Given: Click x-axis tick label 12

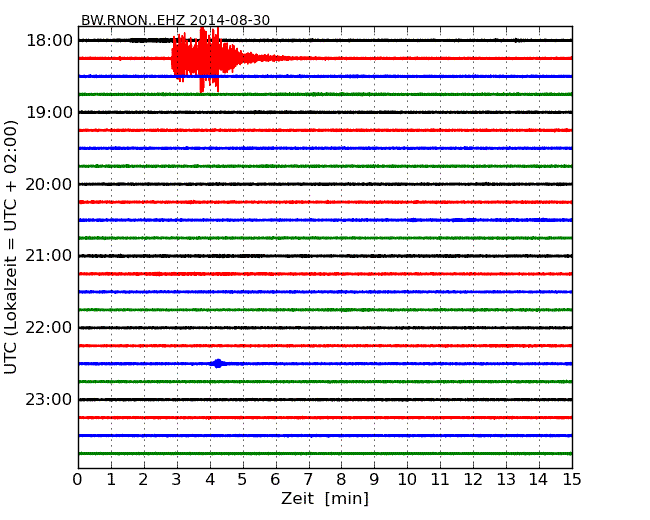Looking at the screenshot, I should (x=473, y=480).
